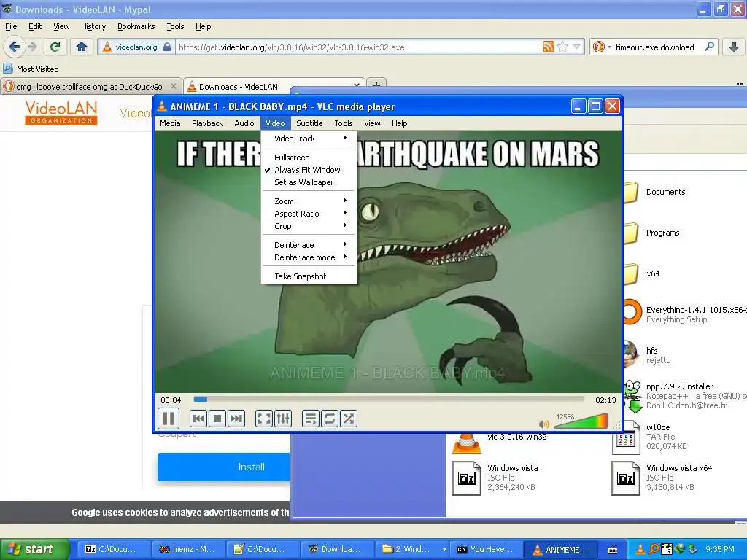Click the blue Install button
Image resolution: width=747 pixels, height=560 pixels.
tap(223, 467)
